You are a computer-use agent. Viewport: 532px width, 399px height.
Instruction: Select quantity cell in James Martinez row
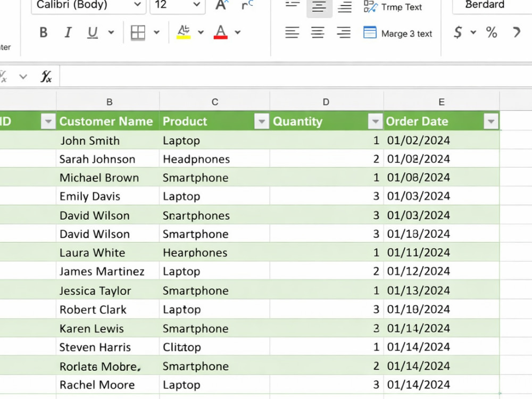point(327,271)
